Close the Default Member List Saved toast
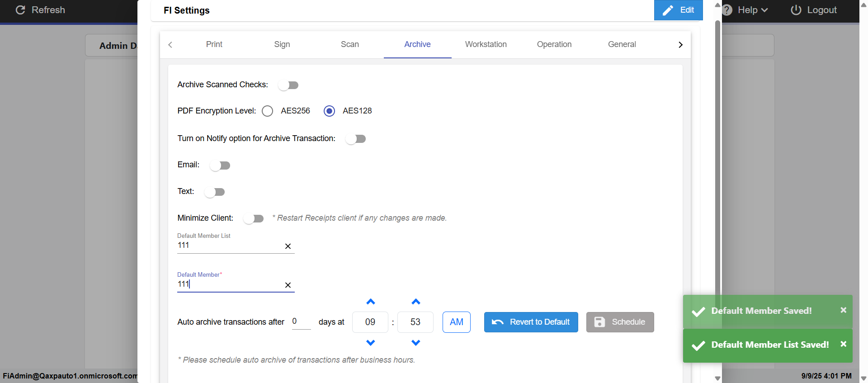868x383 pixels. (843, 344)
